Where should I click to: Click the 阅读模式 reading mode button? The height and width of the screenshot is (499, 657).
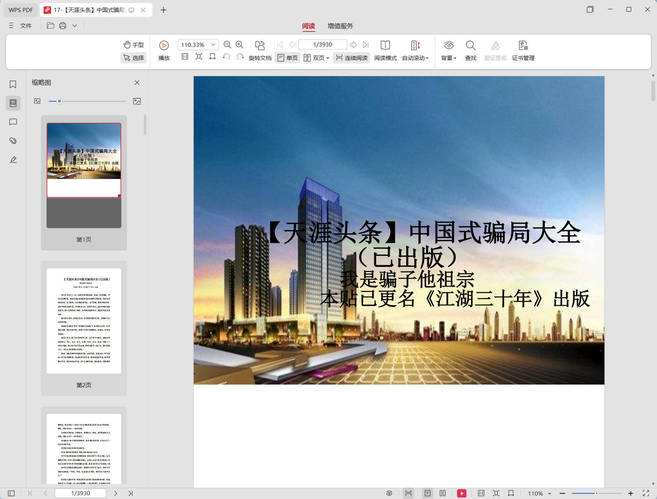(385, 51)
